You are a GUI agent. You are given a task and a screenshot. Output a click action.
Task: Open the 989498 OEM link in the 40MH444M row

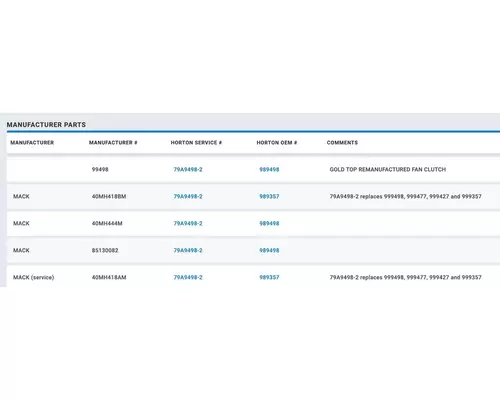coord(269,223)
